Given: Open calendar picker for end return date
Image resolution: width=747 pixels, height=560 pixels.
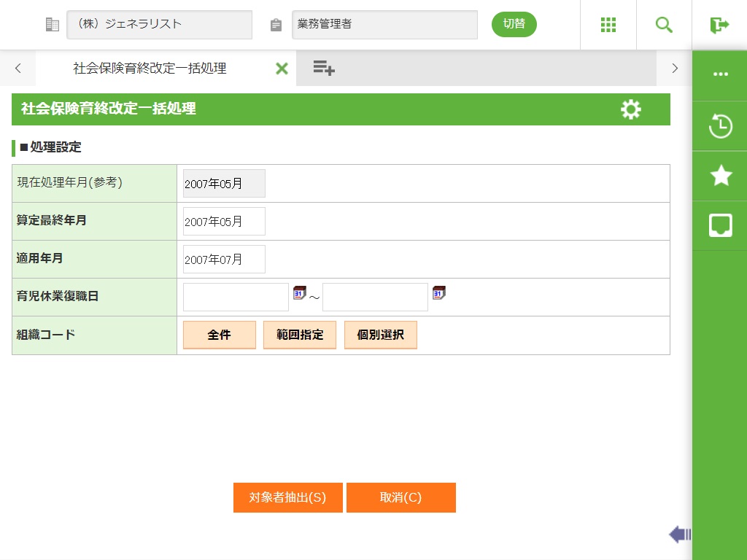Looking at the screenshot, I should (438, 293).
